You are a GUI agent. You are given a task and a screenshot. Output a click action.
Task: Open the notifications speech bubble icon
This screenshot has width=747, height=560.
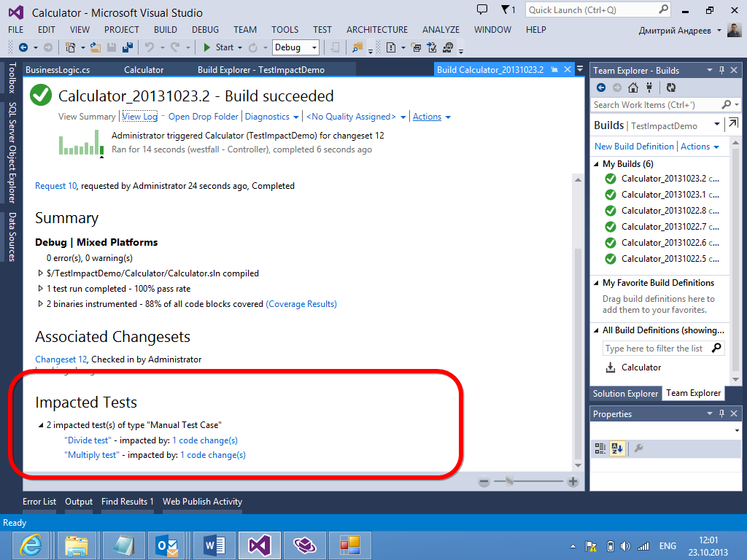[x=482, y=9]
